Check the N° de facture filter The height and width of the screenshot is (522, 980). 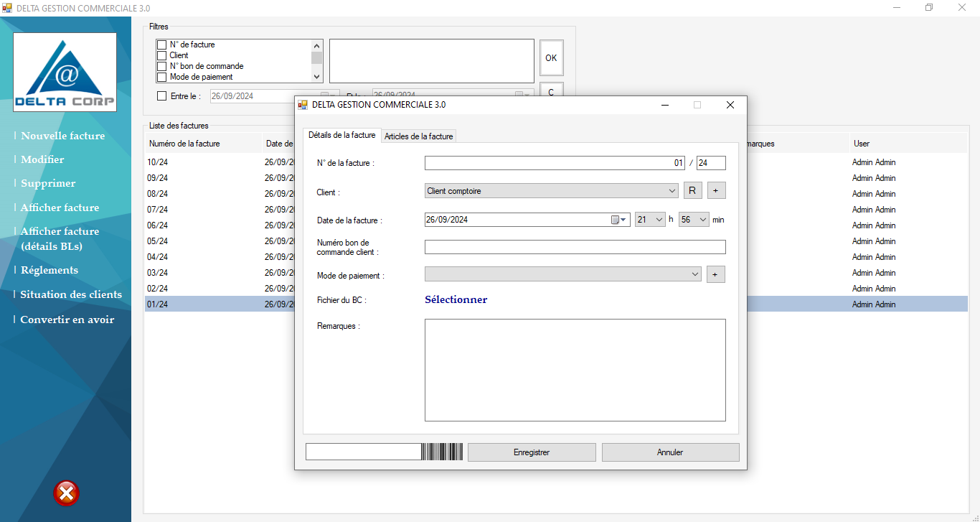click(162, 45)
